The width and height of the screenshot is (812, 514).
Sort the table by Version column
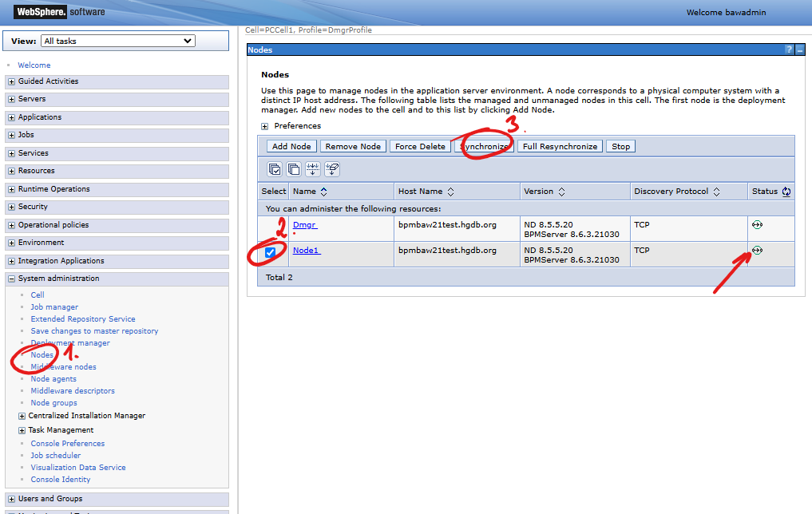tap(561, 192)
